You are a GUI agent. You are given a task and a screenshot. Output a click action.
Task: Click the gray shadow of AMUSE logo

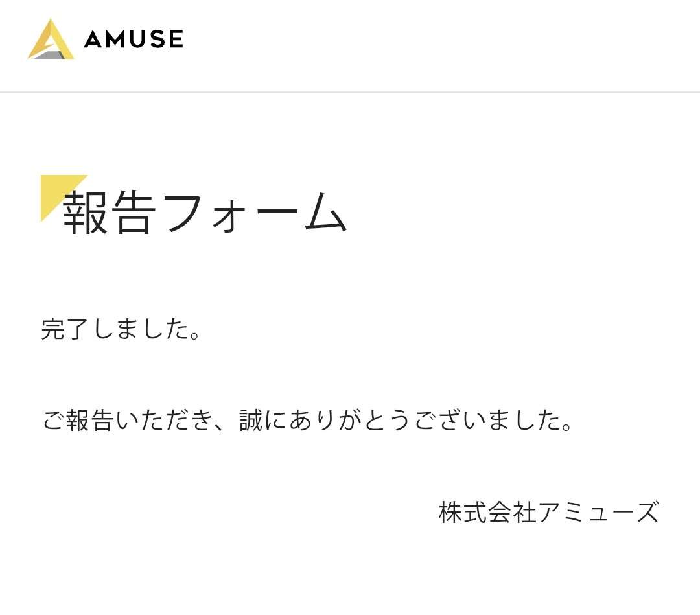click(x=49, y=55)
